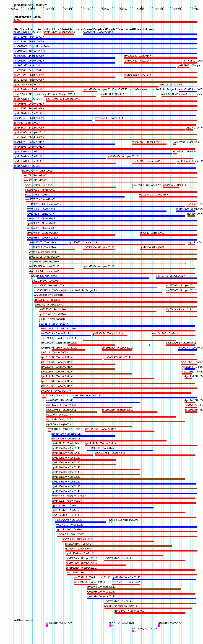Click the 55180k ruler tick label
Image resolution: width=203 pixels, height=644 pixels.
(141, 9)
